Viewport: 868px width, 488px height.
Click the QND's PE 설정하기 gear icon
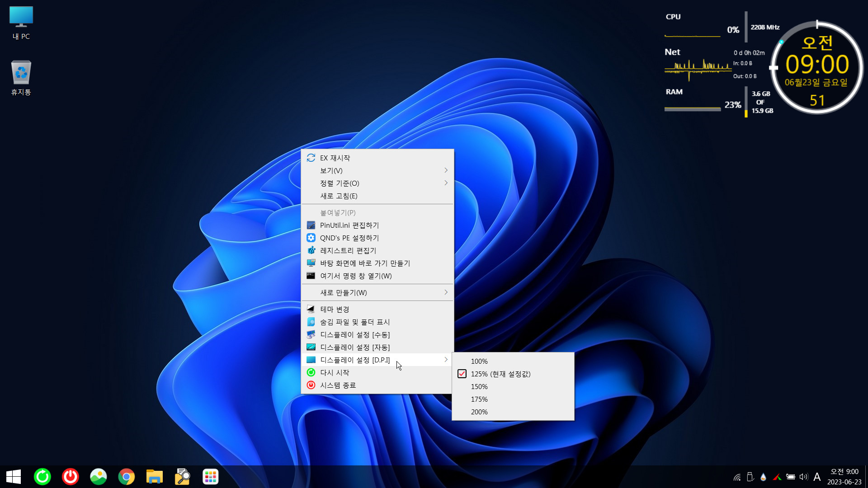[x=311, y=238]
